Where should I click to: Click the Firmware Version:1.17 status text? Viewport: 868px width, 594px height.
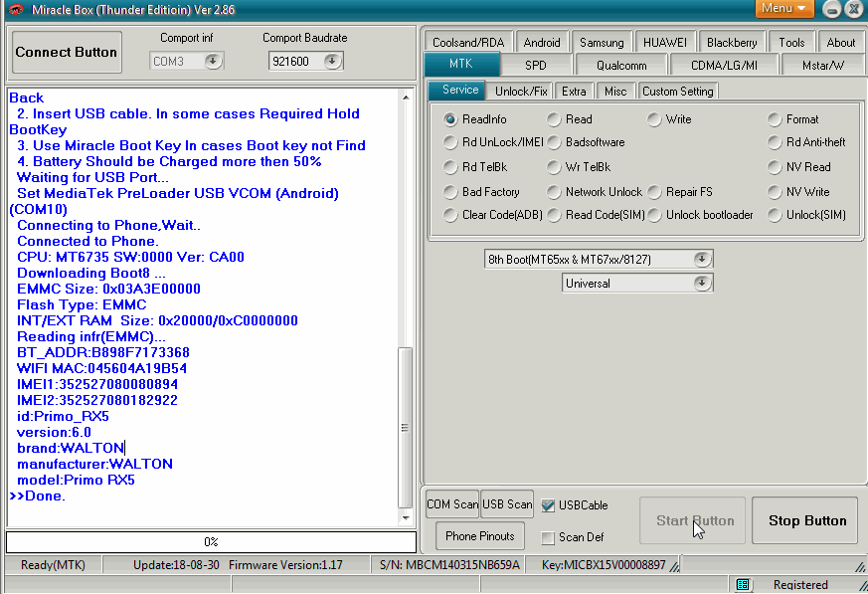(x=285, y=564)
